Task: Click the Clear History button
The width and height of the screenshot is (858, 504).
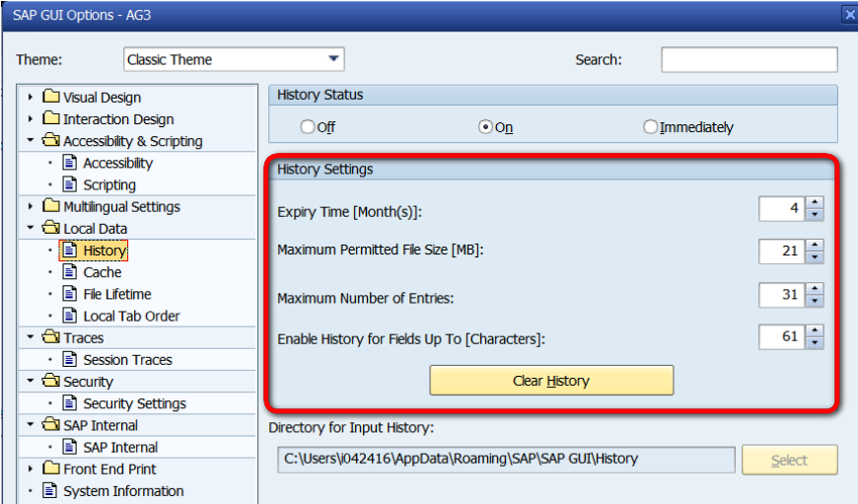Action: coord(551,381)
